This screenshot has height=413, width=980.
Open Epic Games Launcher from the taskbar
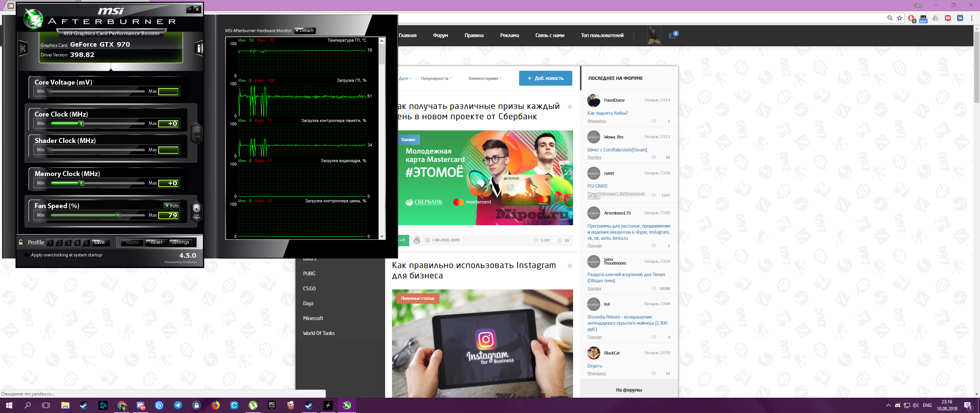point(272,405)
